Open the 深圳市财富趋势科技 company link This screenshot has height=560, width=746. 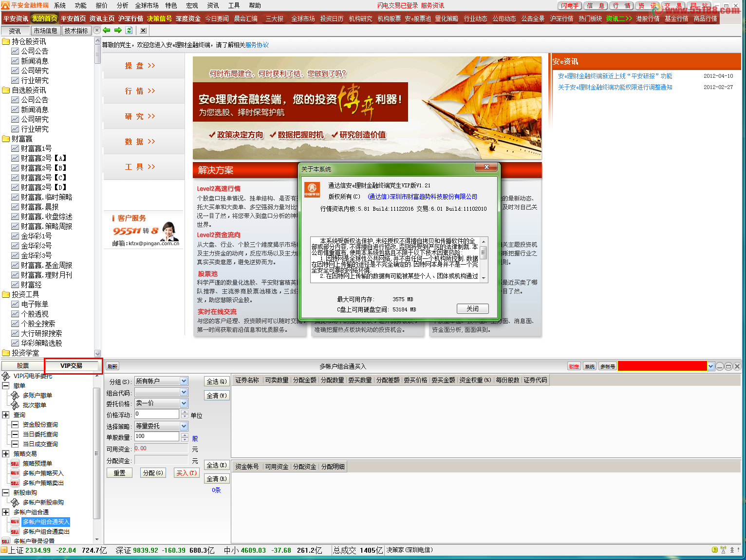(423, 197)
